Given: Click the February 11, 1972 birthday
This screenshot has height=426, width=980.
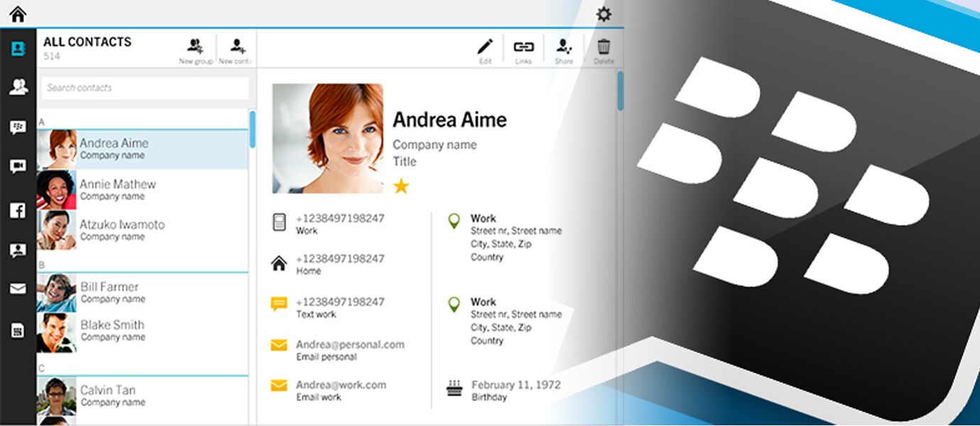Looking at the screenshot, I should pos(516,385).
